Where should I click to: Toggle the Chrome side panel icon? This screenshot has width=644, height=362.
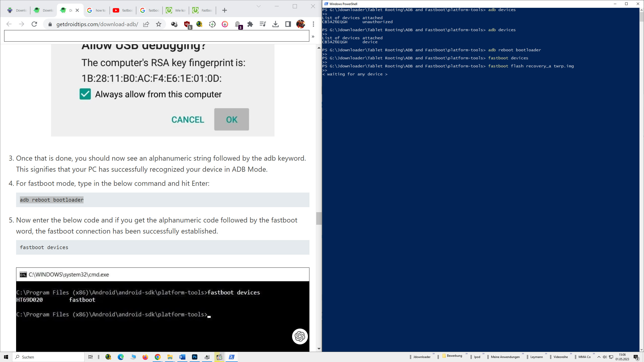(288, 24)
